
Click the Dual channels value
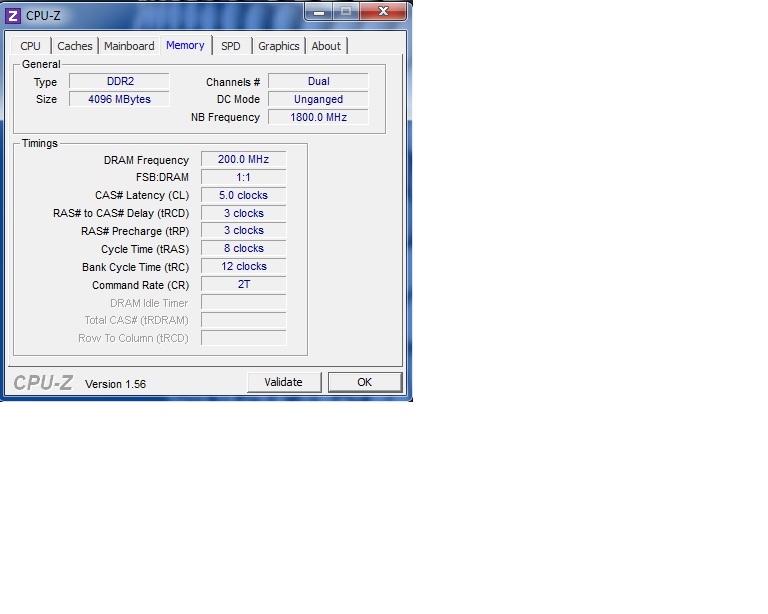[318, 81]
